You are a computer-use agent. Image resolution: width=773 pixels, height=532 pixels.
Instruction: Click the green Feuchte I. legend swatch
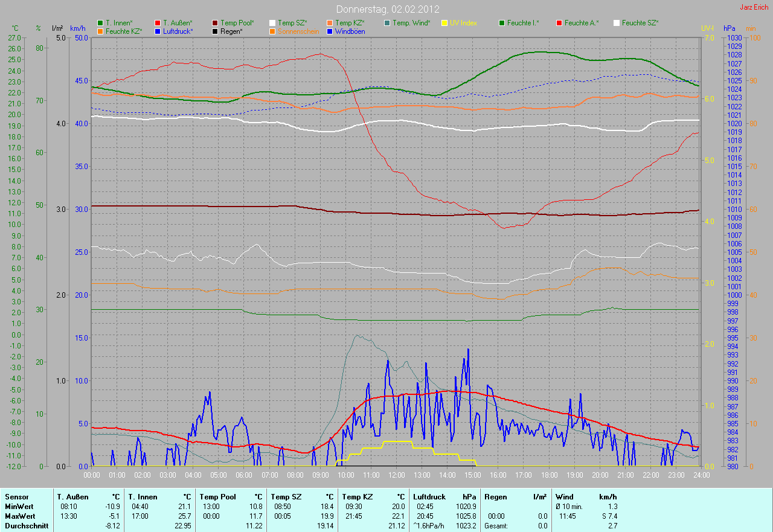502,23
